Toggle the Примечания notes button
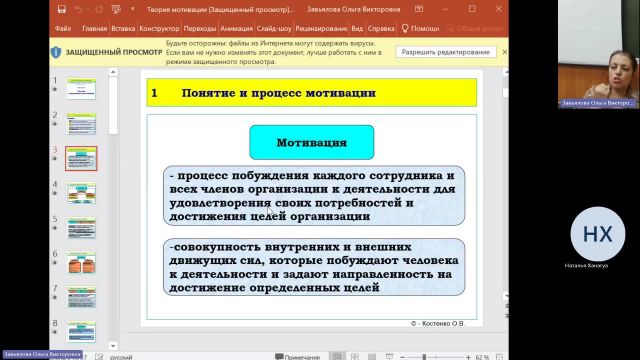The width and height of the screenshot is (640, 360). click(x=297, y=357)
